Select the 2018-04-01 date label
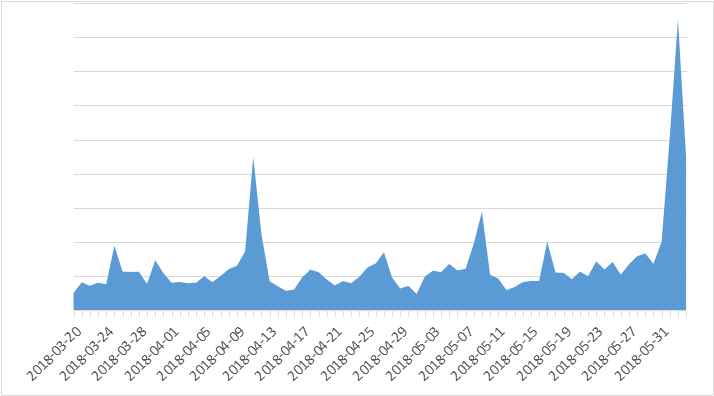The width and height of the screenshot is (714, 396). click(153, 354)
